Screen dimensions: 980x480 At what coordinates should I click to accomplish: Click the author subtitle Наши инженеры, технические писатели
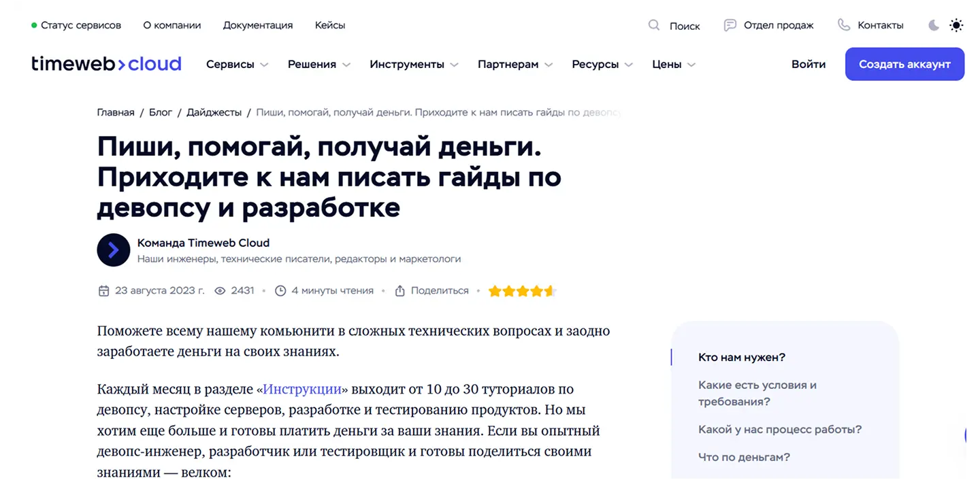299,259
